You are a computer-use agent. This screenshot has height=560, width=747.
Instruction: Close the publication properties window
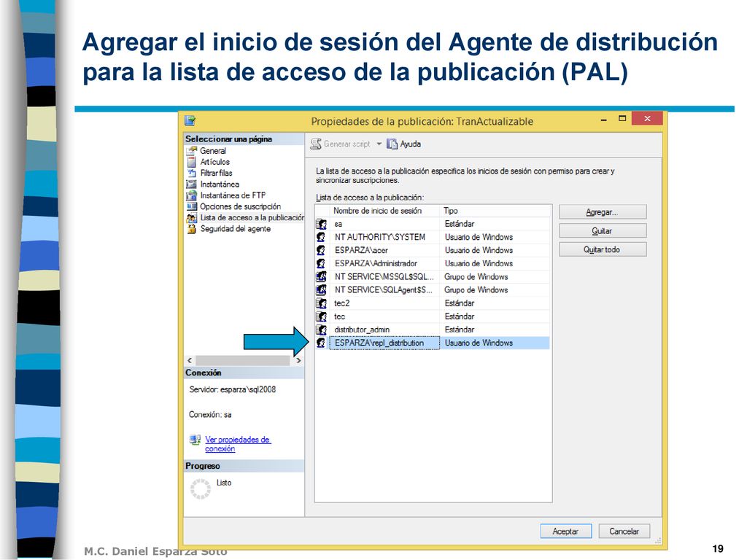click(647, 119)
